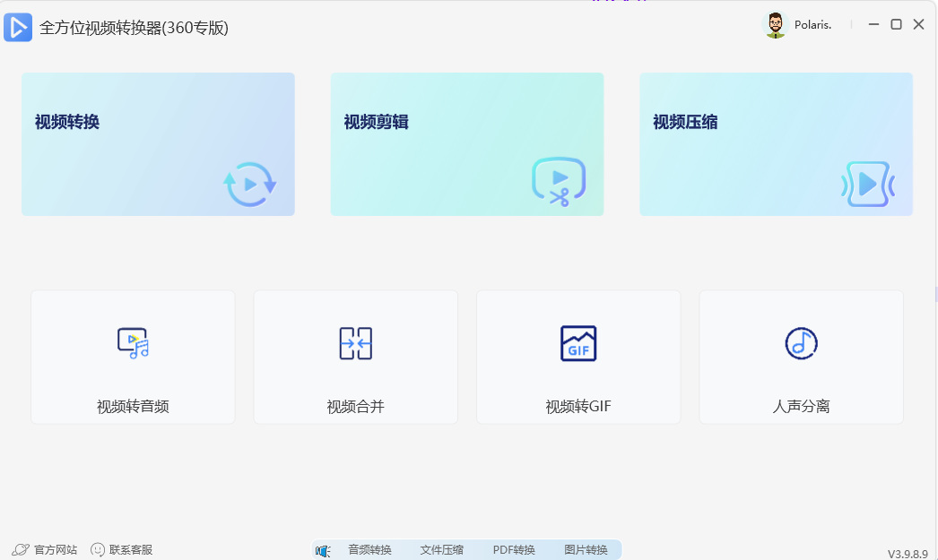Open the 视频转换 conversion card
The width and height of the screenshot is (938, 560).
coord(158,143)
